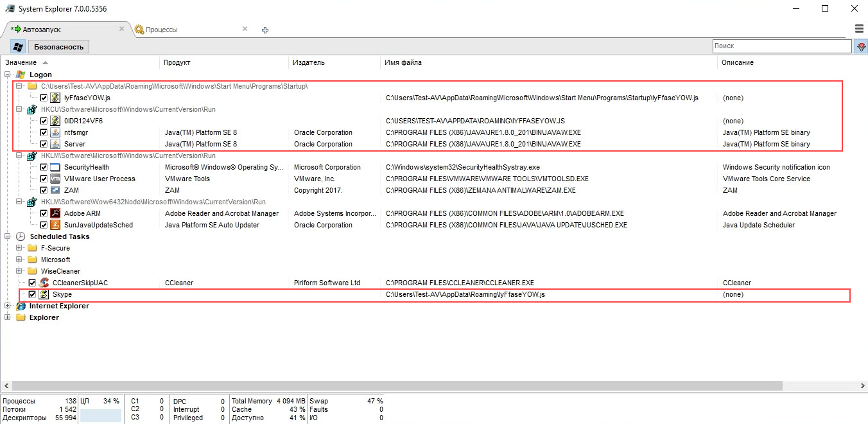Click the 0IDR124VF6 script icon
Image resolution: width=868 pixels, height=424 pixels.
click(55, 121)
